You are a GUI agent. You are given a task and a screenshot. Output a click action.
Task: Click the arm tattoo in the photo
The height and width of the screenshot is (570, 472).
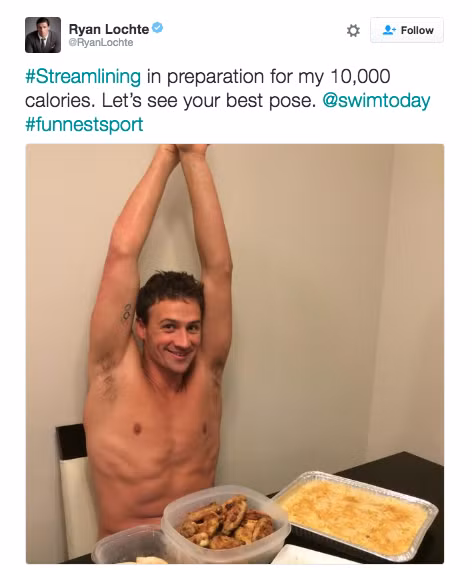coord(126,313)
